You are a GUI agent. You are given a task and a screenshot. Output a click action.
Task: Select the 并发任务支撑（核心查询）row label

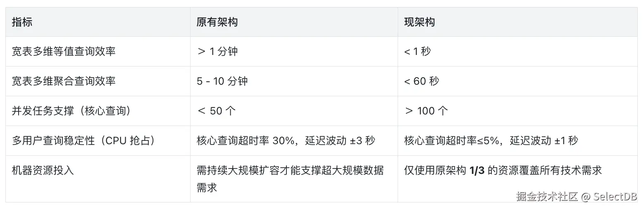coord(72,111)
